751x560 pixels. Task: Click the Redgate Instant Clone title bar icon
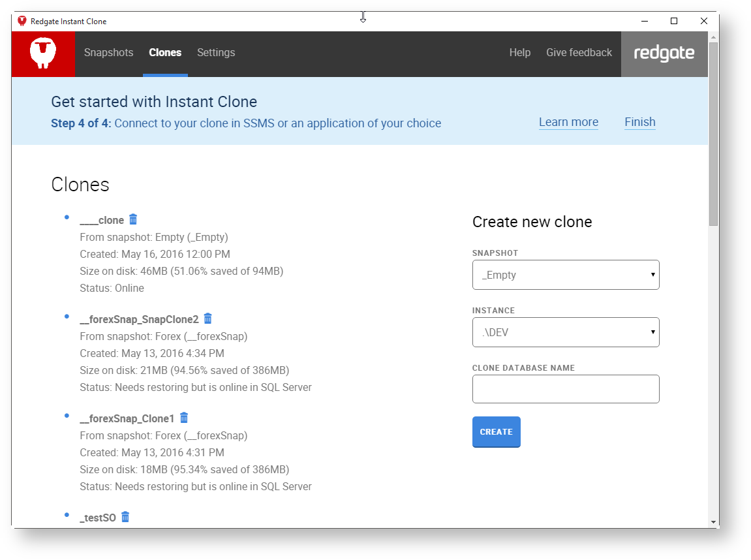(22, 21)
